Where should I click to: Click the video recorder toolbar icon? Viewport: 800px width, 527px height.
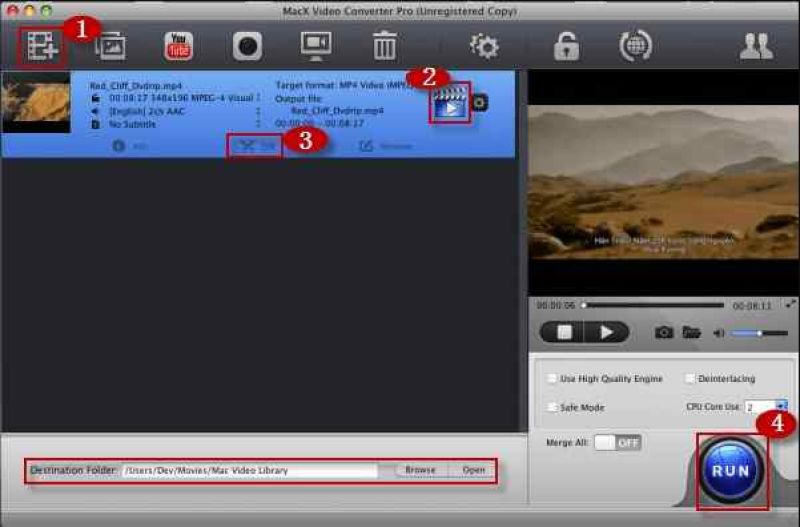point(246,46)
